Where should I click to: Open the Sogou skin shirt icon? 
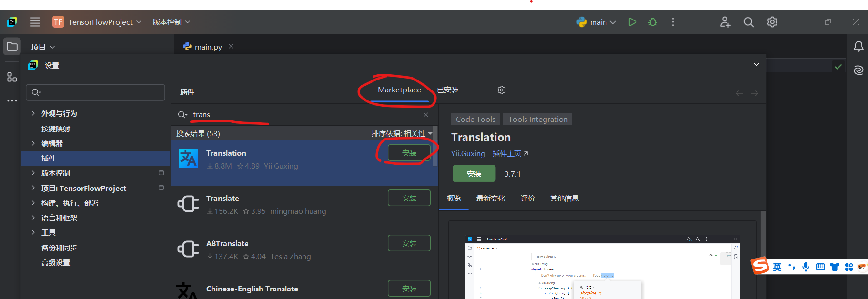coord(835,267)
